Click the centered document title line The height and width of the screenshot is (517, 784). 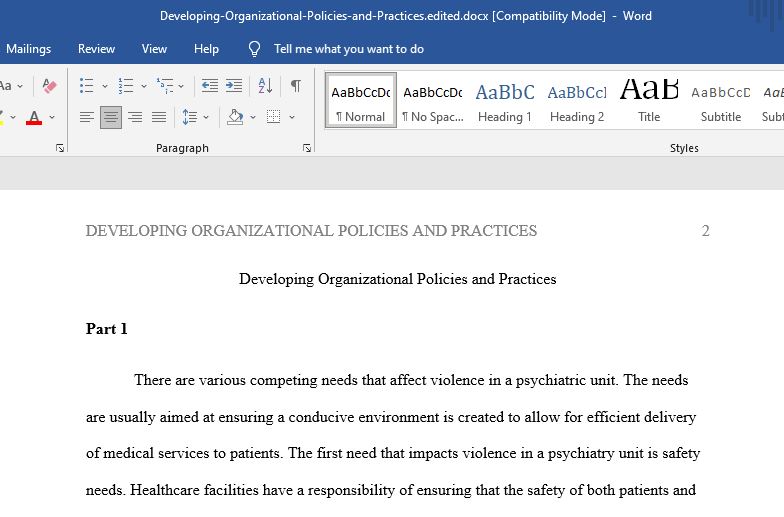point(398,279)
